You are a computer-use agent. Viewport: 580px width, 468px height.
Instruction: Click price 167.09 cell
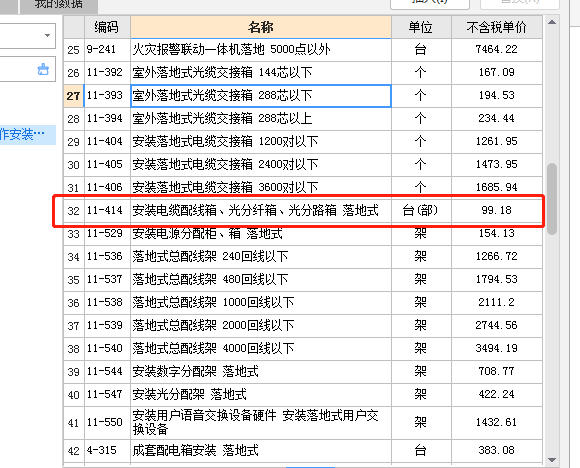496,73
